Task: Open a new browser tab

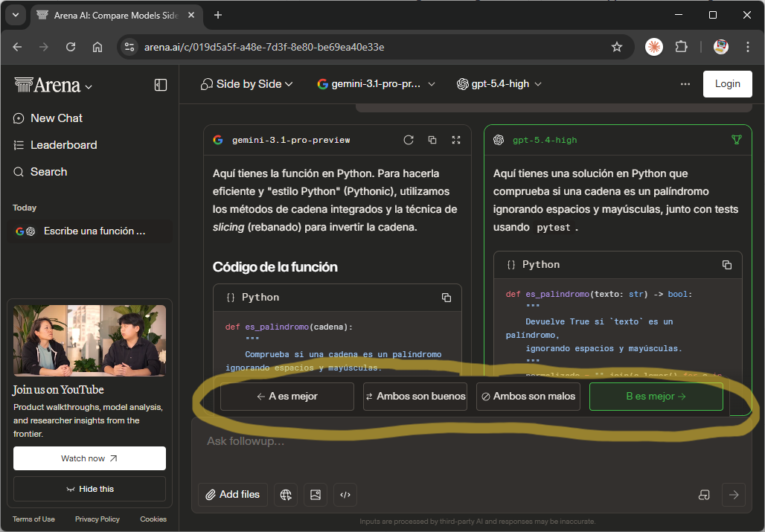Action: [218, 15]
